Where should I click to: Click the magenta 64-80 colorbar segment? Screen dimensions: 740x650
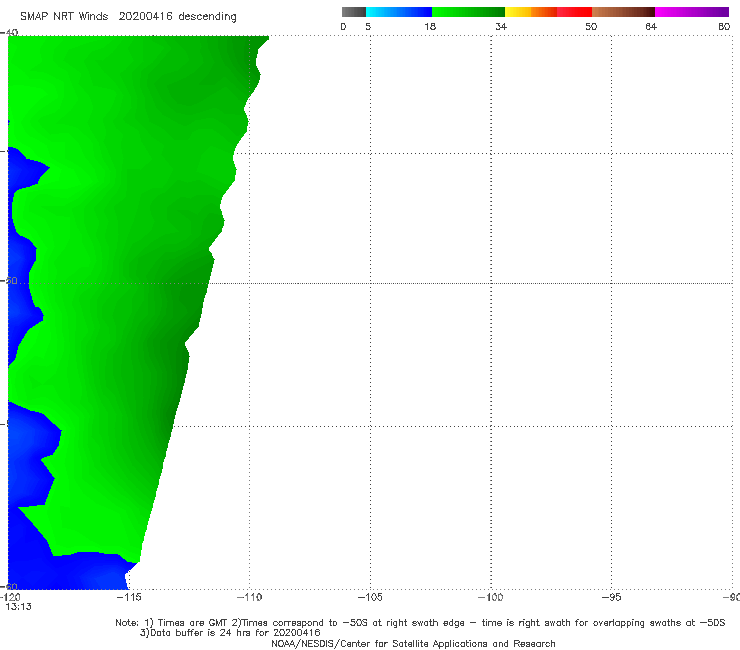point(692,12)
